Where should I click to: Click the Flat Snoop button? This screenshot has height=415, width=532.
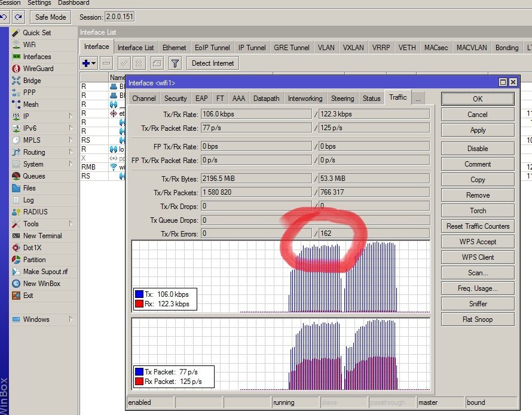pyautogui.click(x=478, y=319)
